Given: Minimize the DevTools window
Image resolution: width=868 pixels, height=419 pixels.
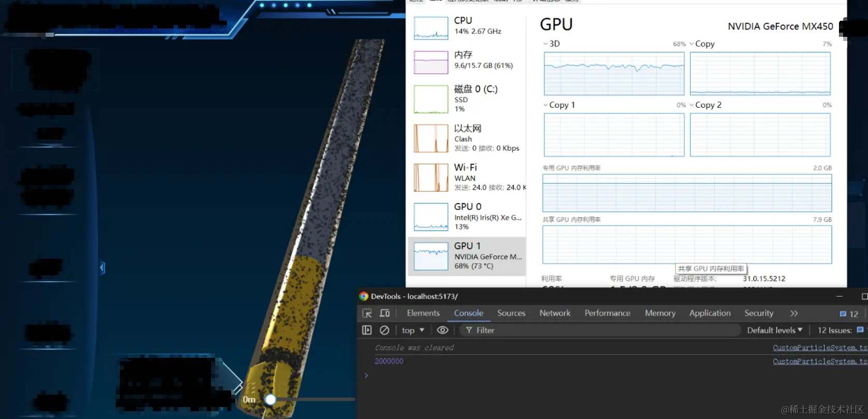Looking at the screenshot, I should point(839,296).
